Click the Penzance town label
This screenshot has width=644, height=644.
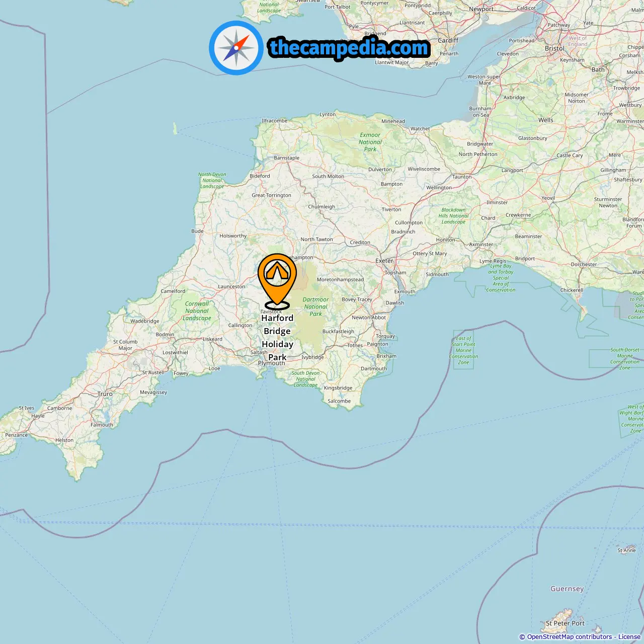point(17,435)
